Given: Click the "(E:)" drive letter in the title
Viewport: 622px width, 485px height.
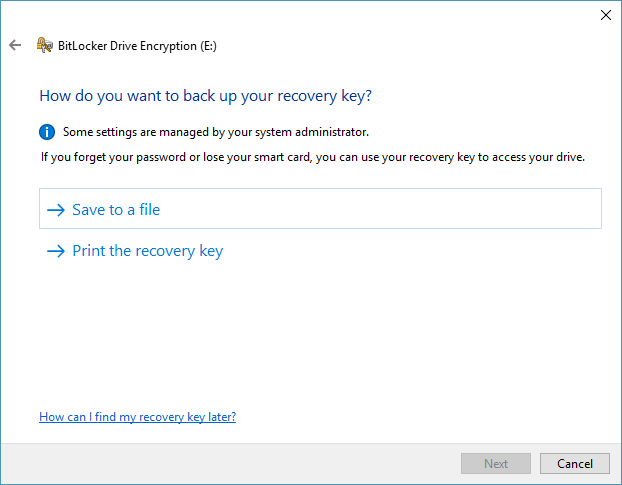Looking at the screenshot, I should click(208, 45).
